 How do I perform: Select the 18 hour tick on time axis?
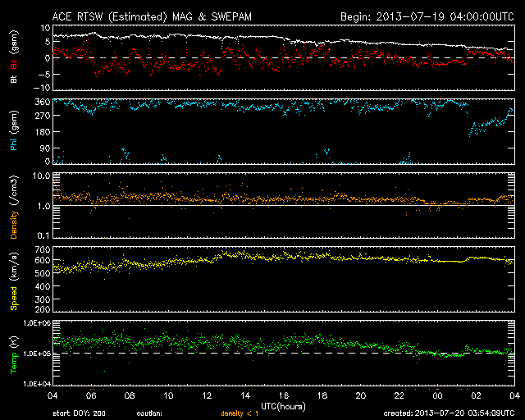click(322, 395)
